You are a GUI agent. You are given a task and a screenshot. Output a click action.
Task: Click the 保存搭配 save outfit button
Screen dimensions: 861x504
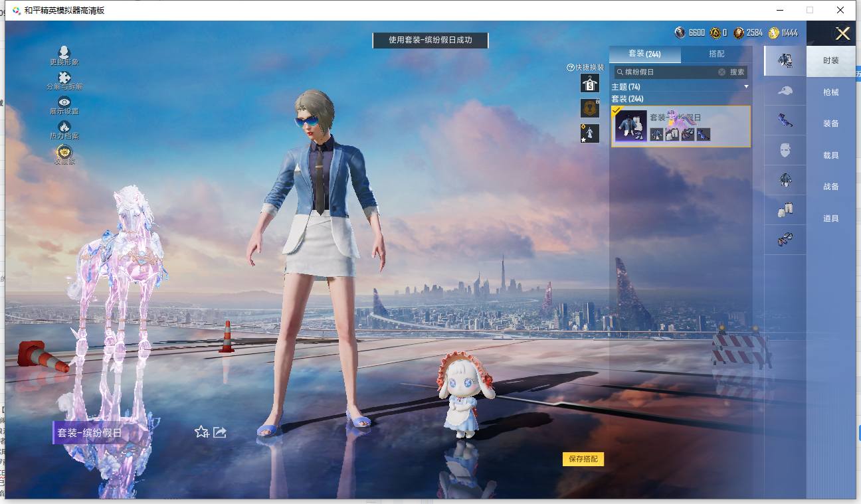[583, 459]
